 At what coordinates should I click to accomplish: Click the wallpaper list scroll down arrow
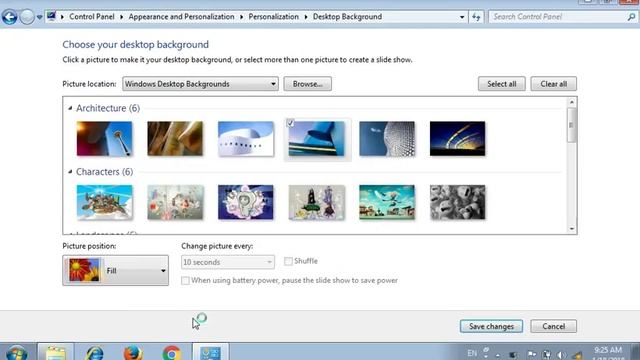click(x=571, y=229)
